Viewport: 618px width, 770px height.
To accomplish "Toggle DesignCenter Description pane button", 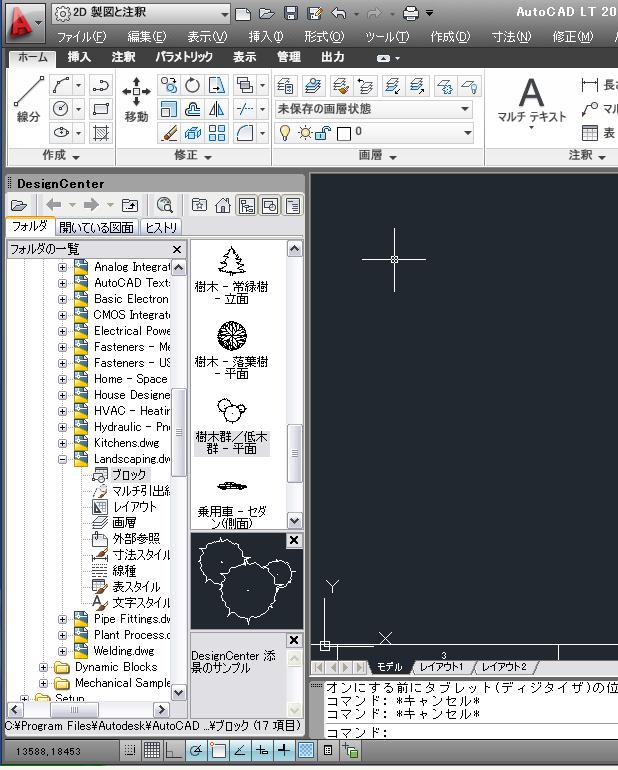I will click(293, 205).
